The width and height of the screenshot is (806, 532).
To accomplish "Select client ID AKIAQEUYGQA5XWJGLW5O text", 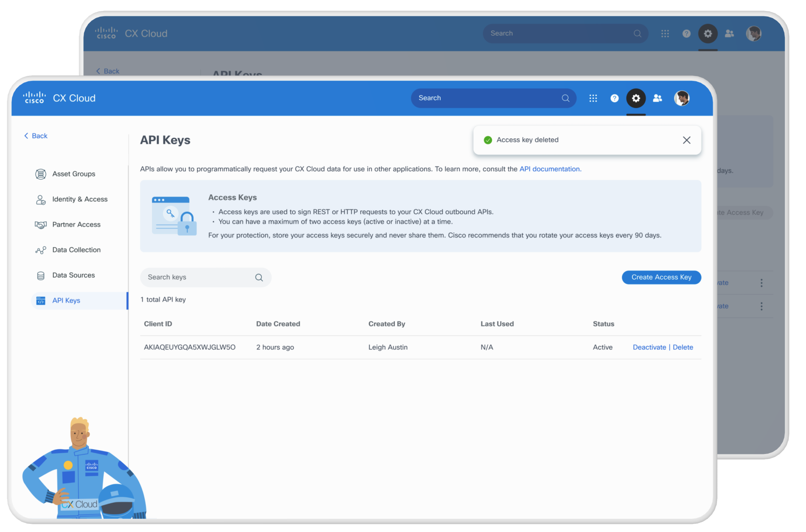I will click(x=190, y=347).
